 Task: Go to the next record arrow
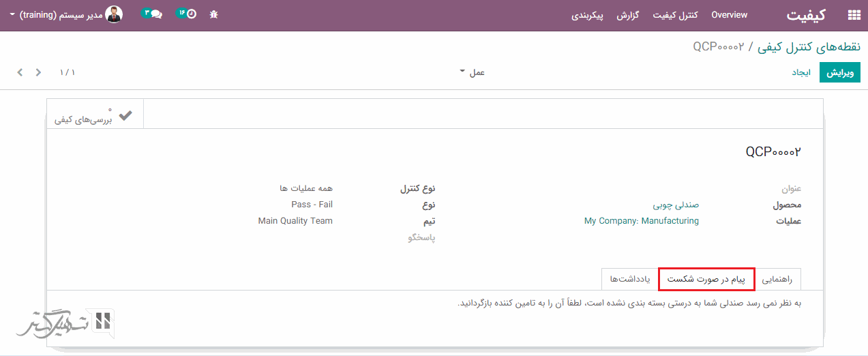(x=20, y=72)
